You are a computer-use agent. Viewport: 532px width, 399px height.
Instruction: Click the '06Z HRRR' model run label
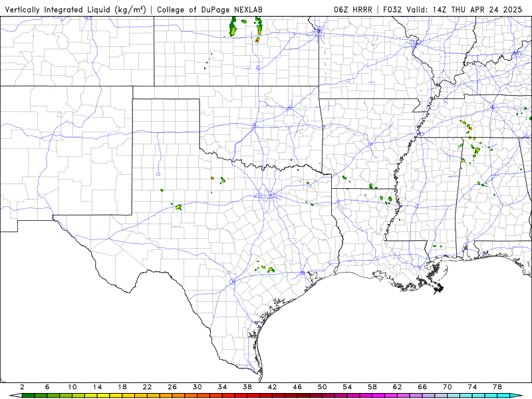tap(353, 10)
